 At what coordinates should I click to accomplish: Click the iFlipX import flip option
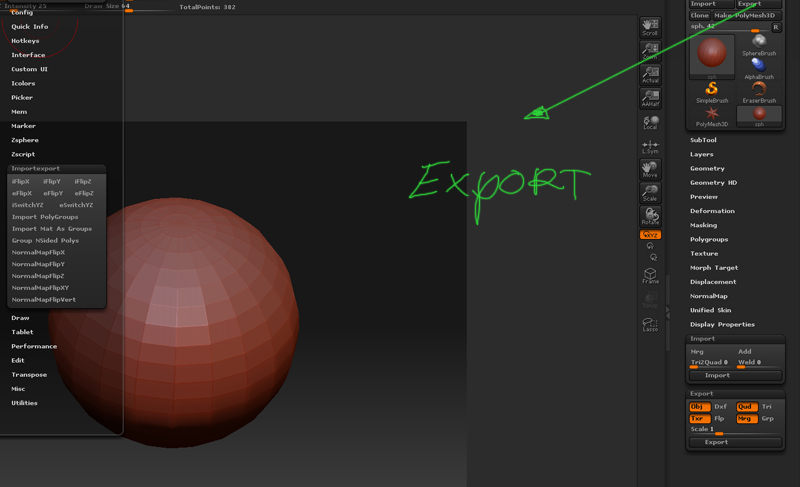(x=21, y=182)
